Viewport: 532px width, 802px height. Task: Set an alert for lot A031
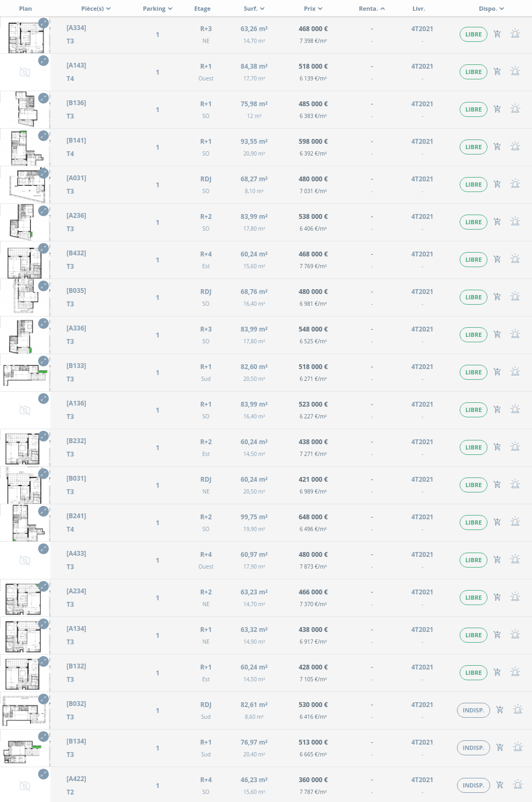pos(515,184)
